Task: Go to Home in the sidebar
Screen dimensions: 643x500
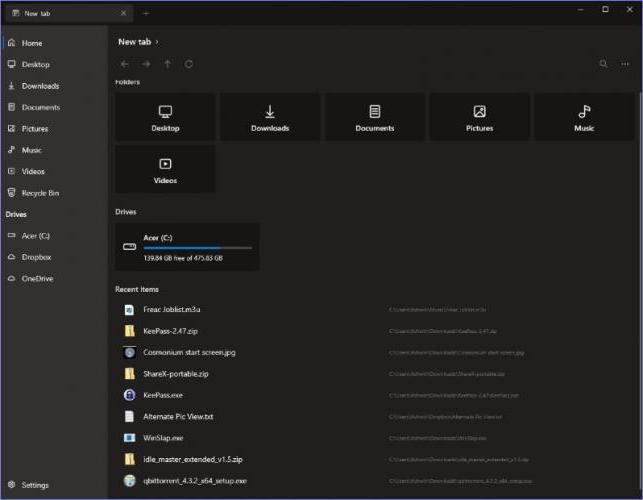Action: coord(32,43)
